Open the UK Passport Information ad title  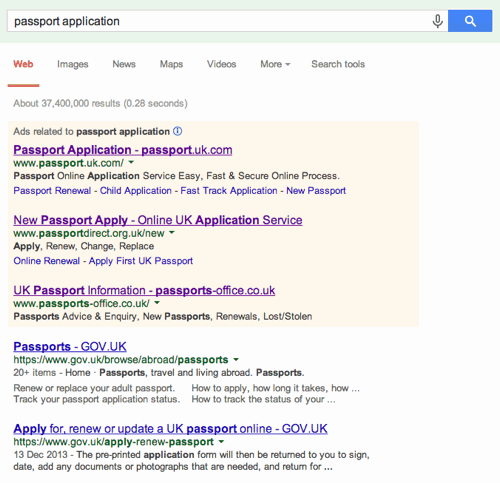(x=144, y=290)
